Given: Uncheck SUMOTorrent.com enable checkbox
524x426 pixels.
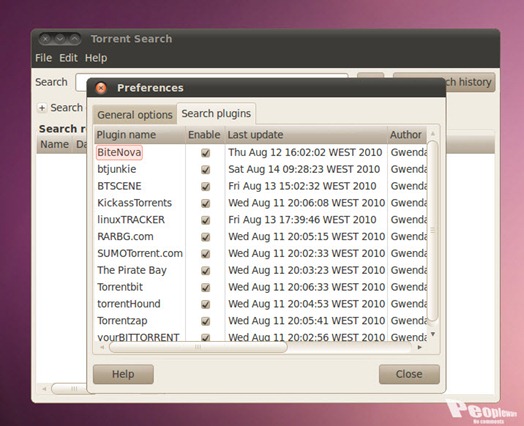Looking at the screenshot, I should pyautogui.click(x=205, y=254).
